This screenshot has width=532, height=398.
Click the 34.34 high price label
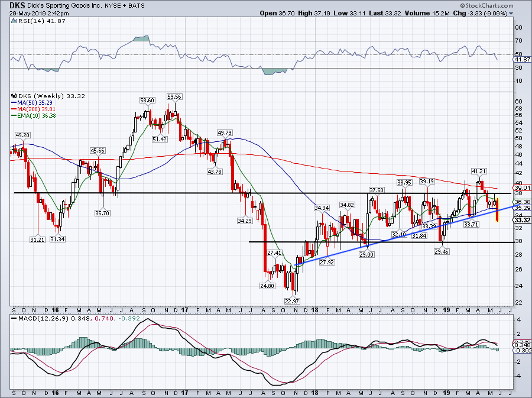coord(322,208)
